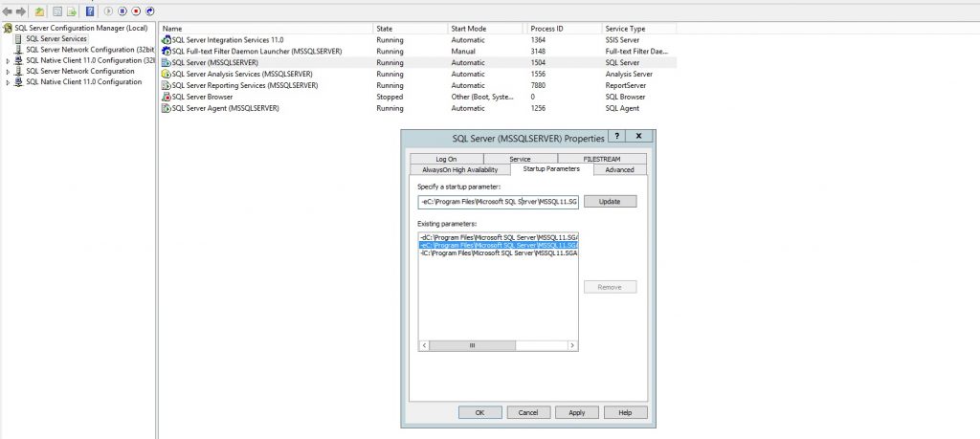Click the SQL Server Integration Services 11.0 icon

coord(167,40)
